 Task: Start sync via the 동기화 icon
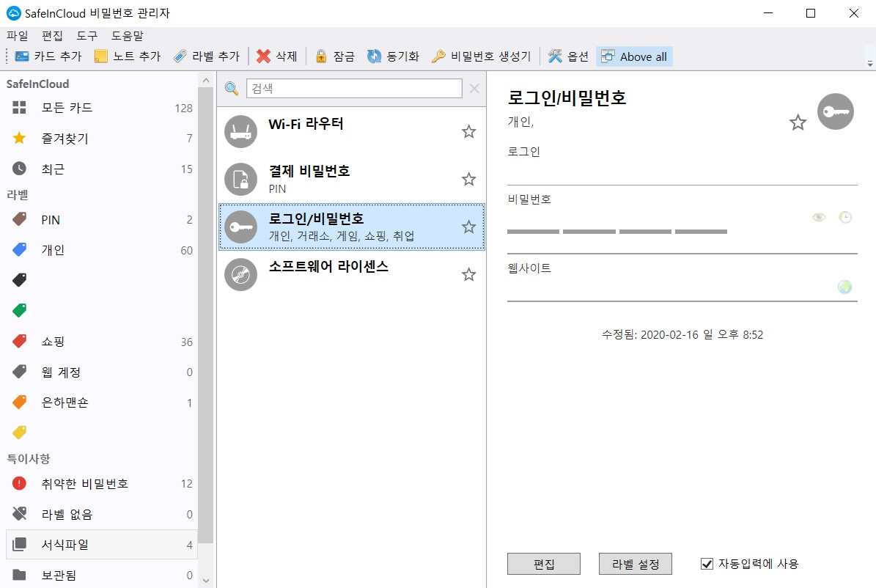pyautogui.click(x=374, y=56)
